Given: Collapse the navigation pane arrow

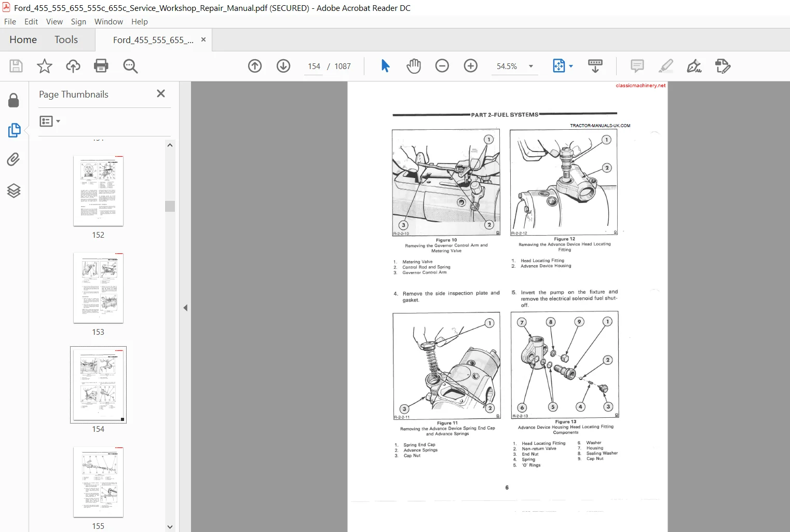Looking at the screenshot, I should [185, 308].
